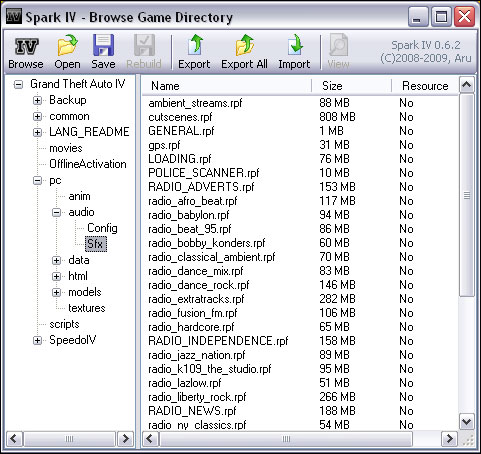481x454 pixels.
Task: Click the Import toolbar icon
Action: click(x=295, y=45)
